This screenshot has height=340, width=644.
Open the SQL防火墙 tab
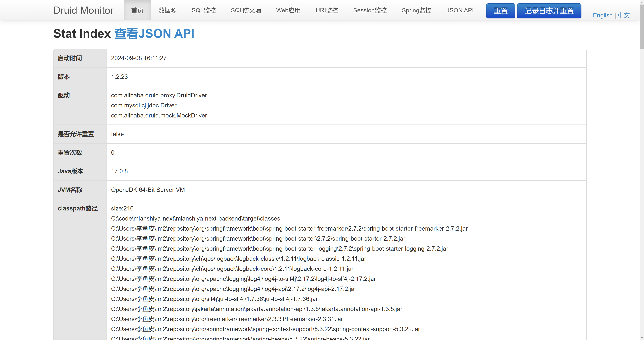point(246,10)
